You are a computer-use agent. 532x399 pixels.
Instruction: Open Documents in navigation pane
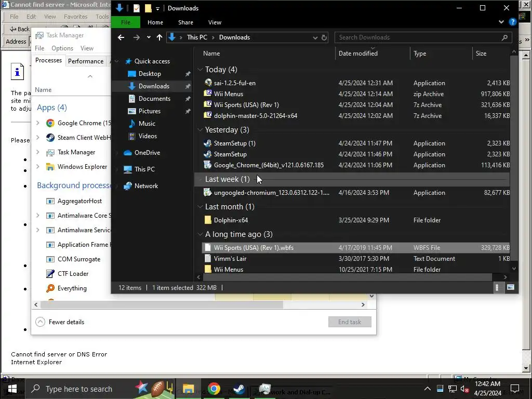click(154, 98)
